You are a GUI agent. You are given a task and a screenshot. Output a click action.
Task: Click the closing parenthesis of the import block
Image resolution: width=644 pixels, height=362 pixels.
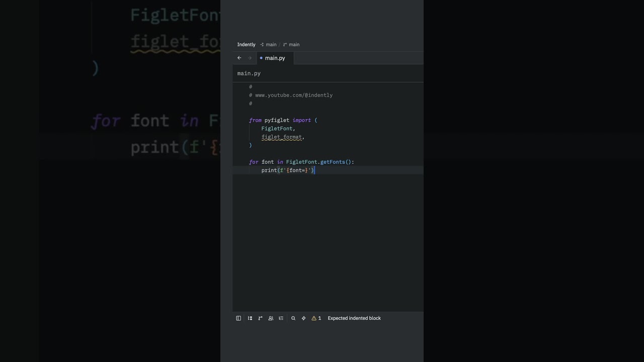coord(251,145)
